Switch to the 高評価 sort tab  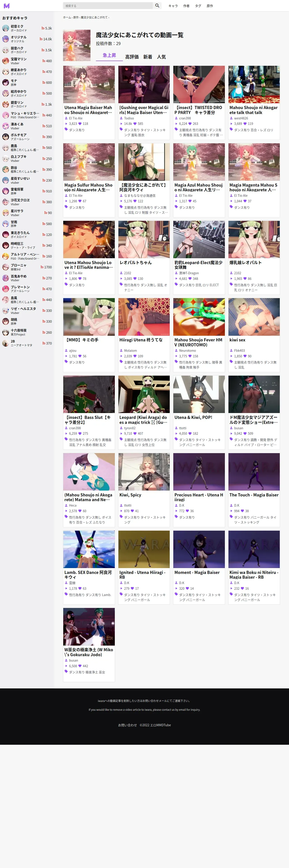(x=132, y=57)
